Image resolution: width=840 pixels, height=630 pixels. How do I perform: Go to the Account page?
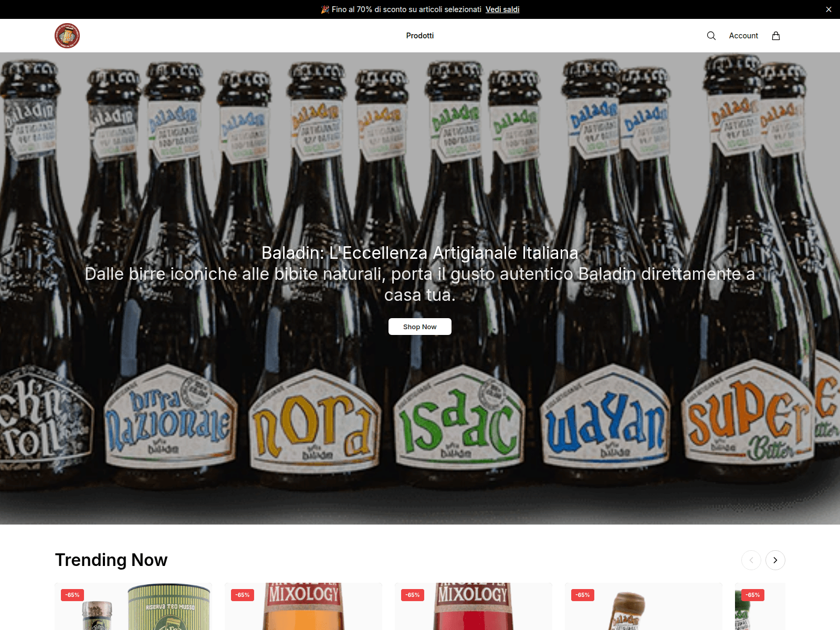point(743,36)
